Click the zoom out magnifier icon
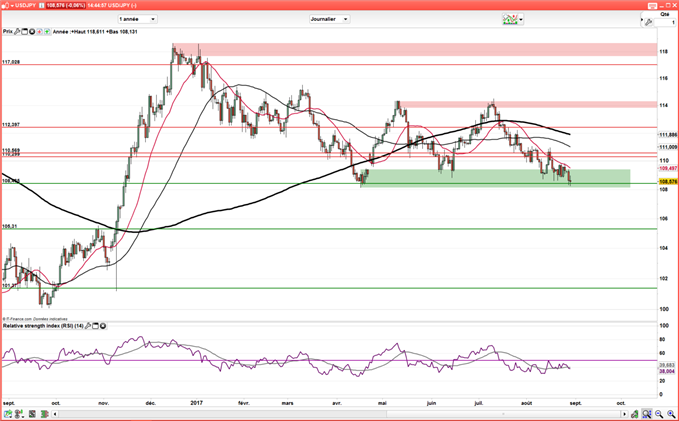This screenshot has height=421, width=679. [659, 414]
